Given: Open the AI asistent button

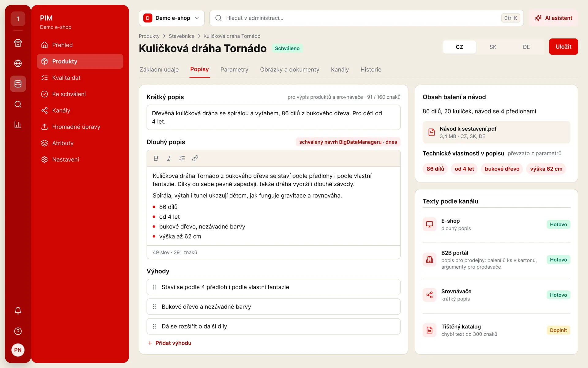Looking at the screenshot, I should tap(553, 18).
